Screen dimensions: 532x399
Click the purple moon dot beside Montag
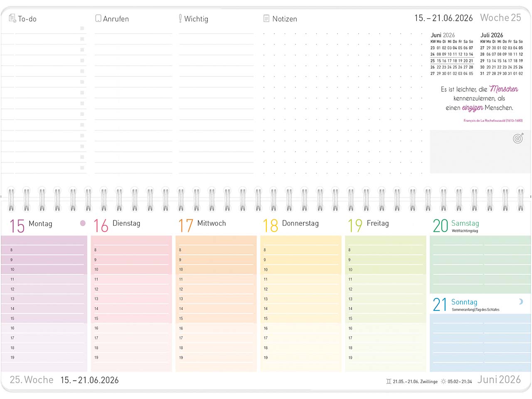(83, 223)
